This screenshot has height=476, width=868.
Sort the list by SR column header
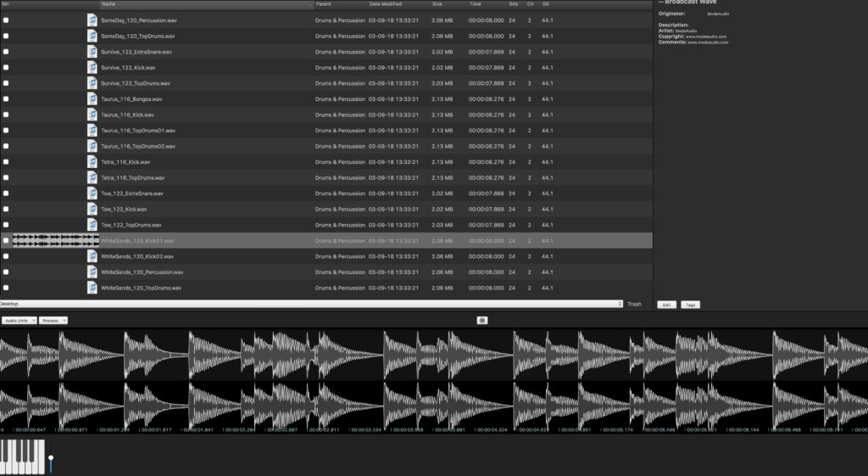[x=546, y=4]
